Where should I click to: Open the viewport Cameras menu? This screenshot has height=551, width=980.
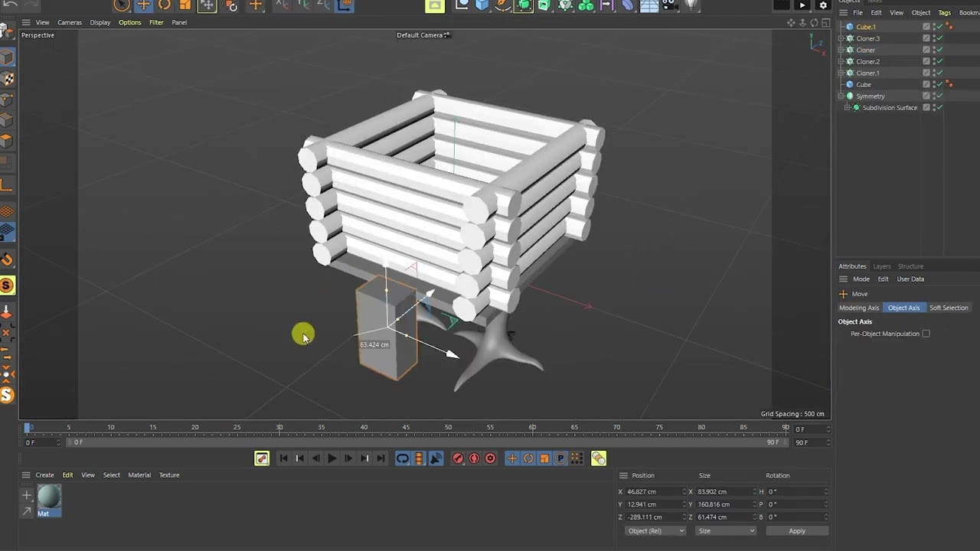pos(70,22)
